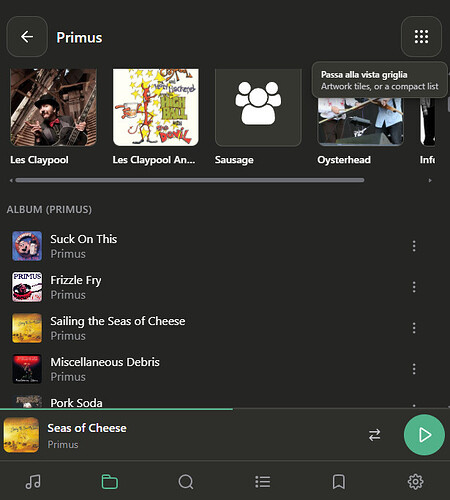Open options menu for Frizzle Fry
This screenshot has height=500, width=450.
pos(414,287)
